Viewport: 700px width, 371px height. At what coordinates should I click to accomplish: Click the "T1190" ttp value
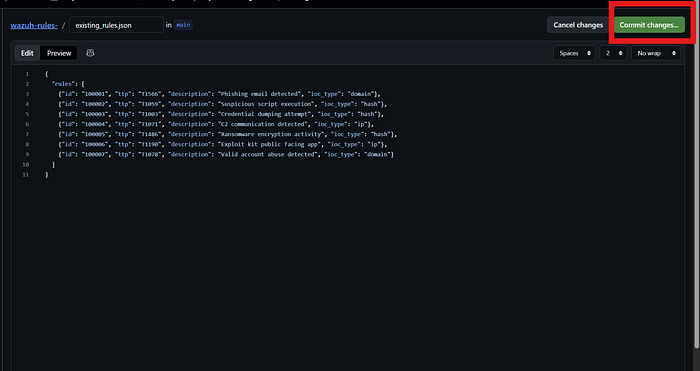tap(150, 144)
